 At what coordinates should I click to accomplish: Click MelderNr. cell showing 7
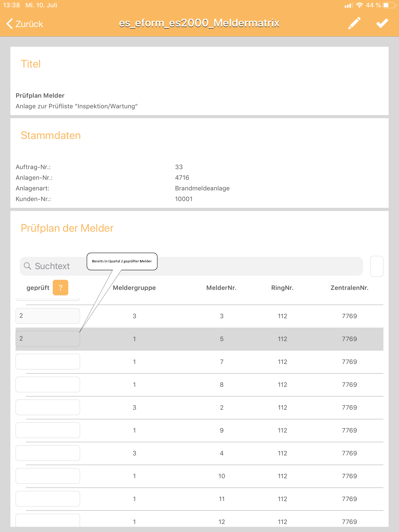(222, 362)
